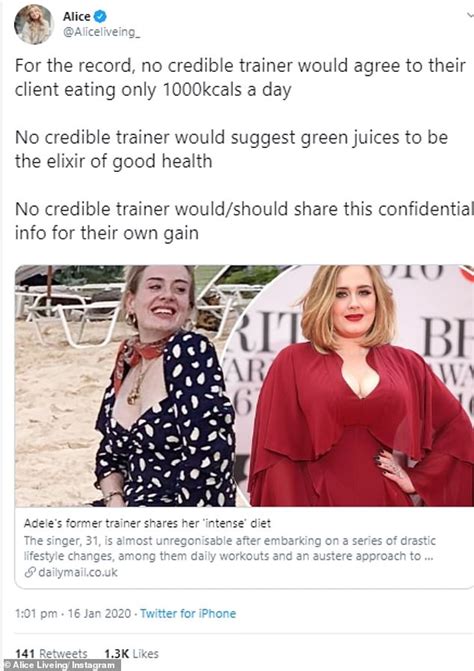Viewport: 474px width, 671px height.
Task: Visit the dailymail.co.uk domain link
Action: point(78,573)
